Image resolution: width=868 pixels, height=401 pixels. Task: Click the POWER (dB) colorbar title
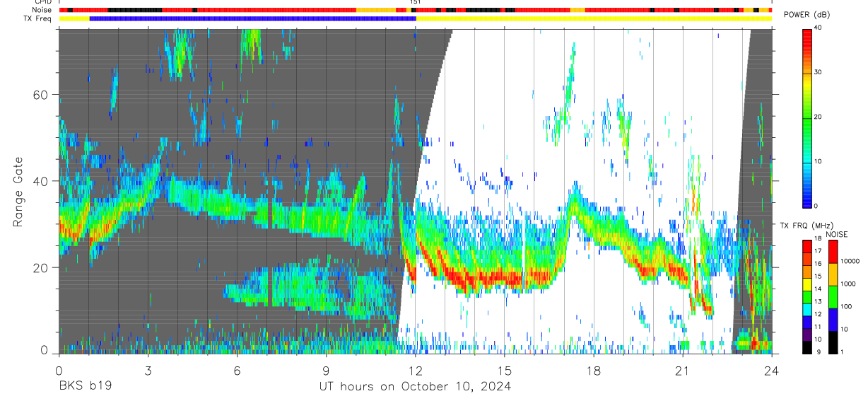coord(807,15)
